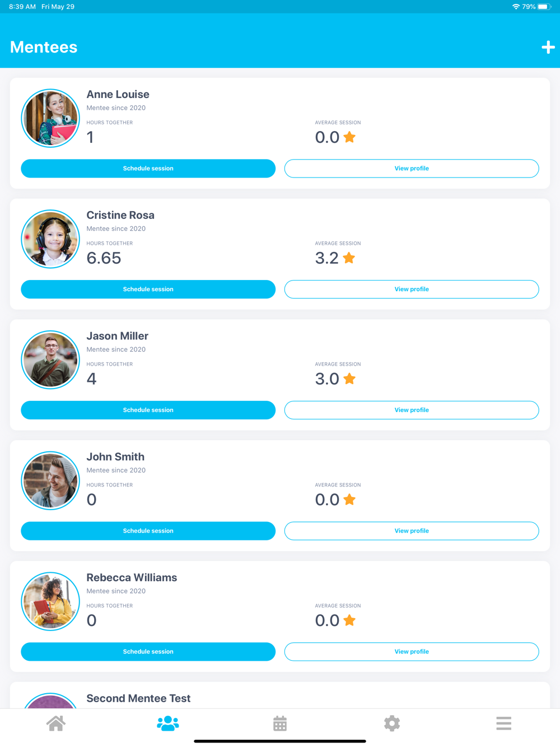The image size is (560, 747).
Task: Tap Rebecca Williams' avatar picture
Action: pyautogui.click(x=50, y=601)
